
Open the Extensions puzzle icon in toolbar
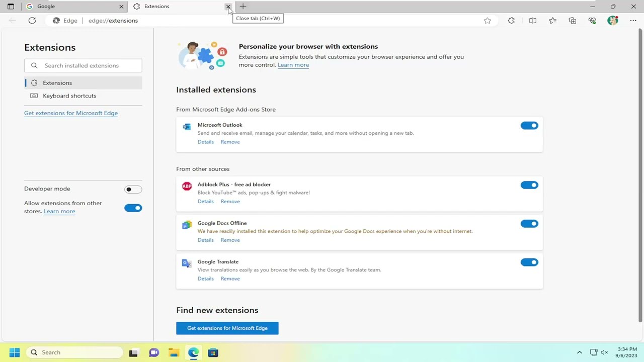pos(511,21)
